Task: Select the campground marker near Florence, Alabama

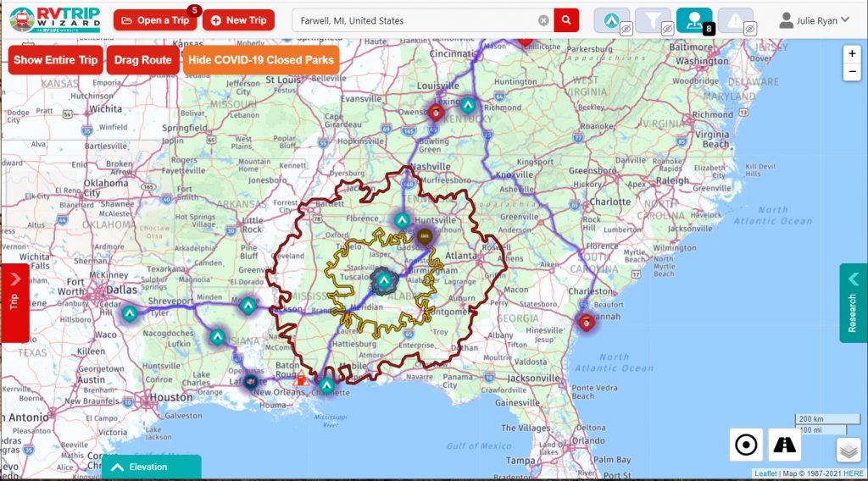Action: pos(403,220)
